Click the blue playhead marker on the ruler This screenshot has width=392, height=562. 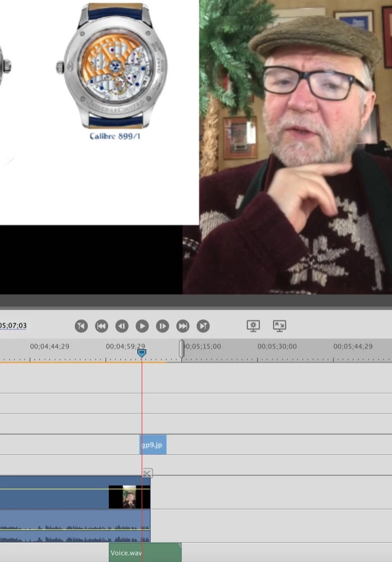(142, 353)
